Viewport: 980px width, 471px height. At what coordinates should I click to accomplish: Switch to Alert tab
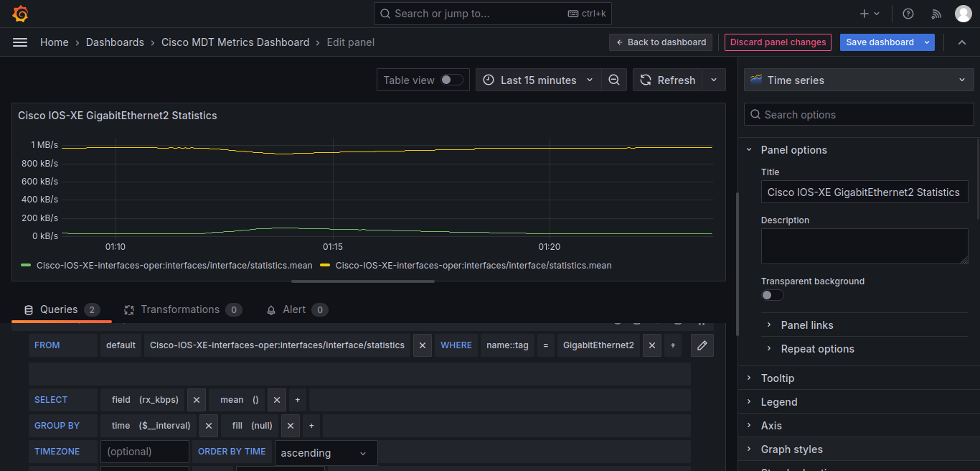(297, 309)
